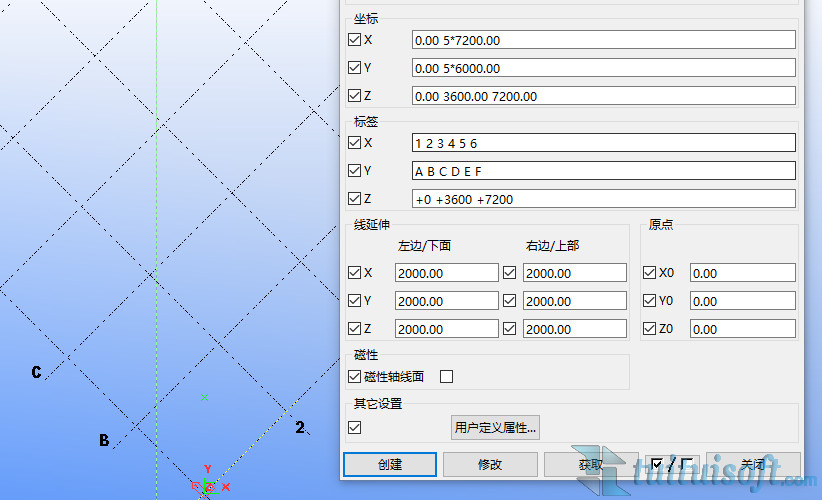This screenshot has height=500, width=822.
Task: Select grid line label C in the model view
Action: tap(36, 373)
